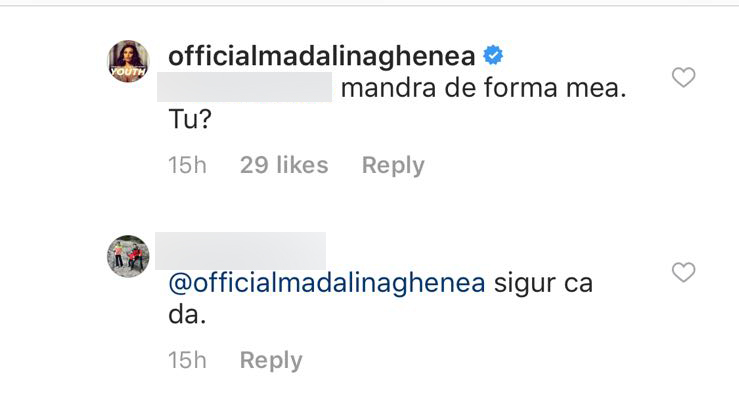
Task: Click the first comment's 15h timestamp
Action: 187,165
